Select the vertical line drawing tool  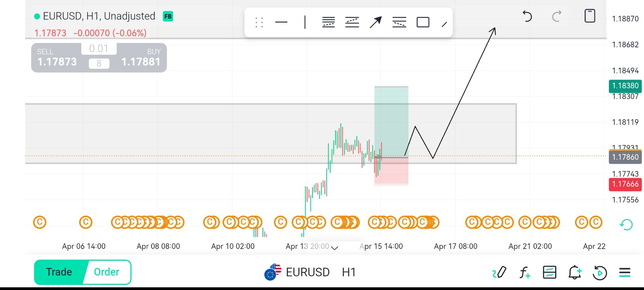305,22
